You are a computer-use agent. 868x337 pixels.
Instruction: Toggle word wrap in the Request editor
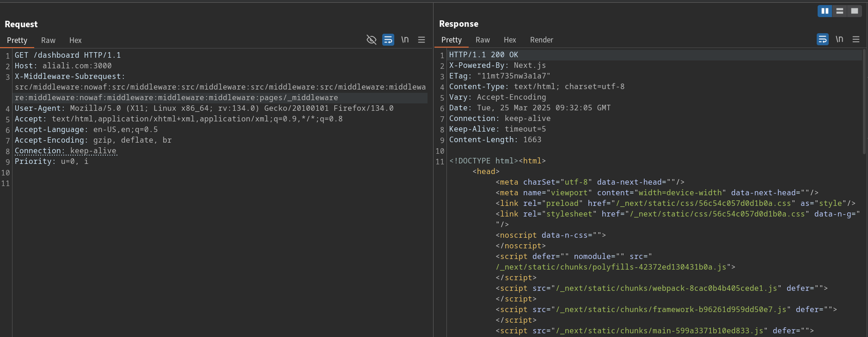388,40
